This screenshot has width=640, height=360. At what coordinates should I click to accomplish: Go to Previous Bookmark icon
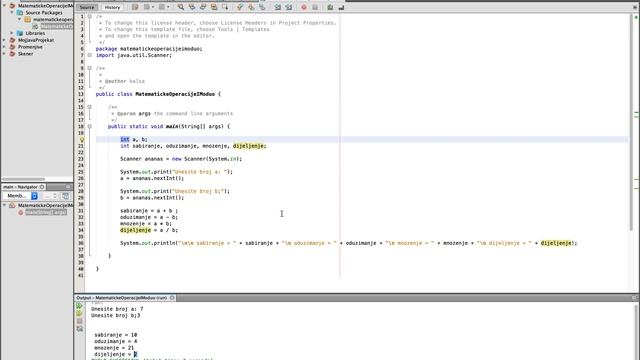[240, 7]
